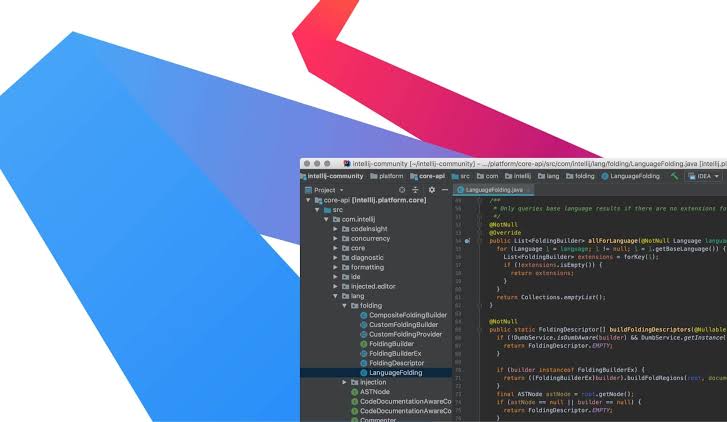Viewport: 727px width, 422px height.
Task: Click the locate/scroll-from-source target icon
Action: click(402, 189)
